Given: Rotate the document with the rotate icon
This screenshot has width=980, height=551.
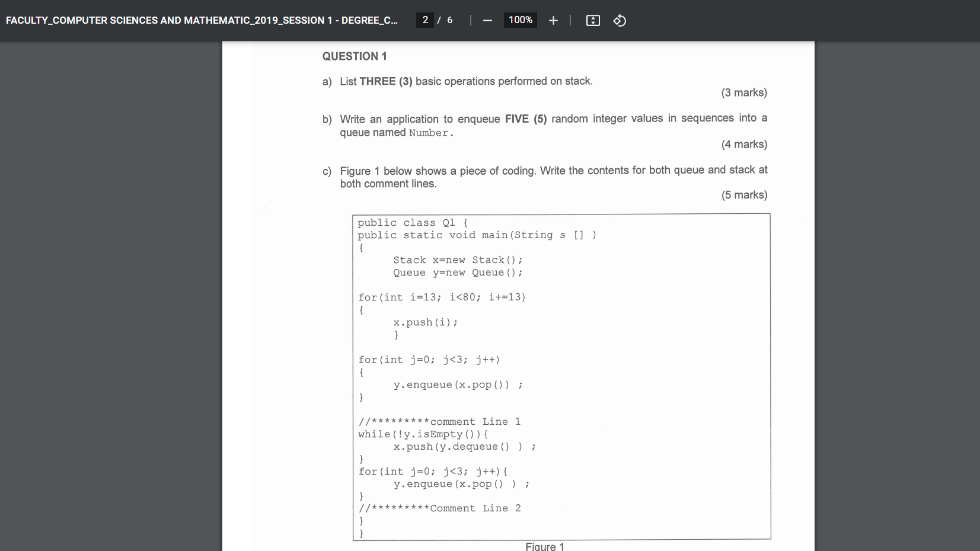Looking at the screenshot, I should point(620,21).
